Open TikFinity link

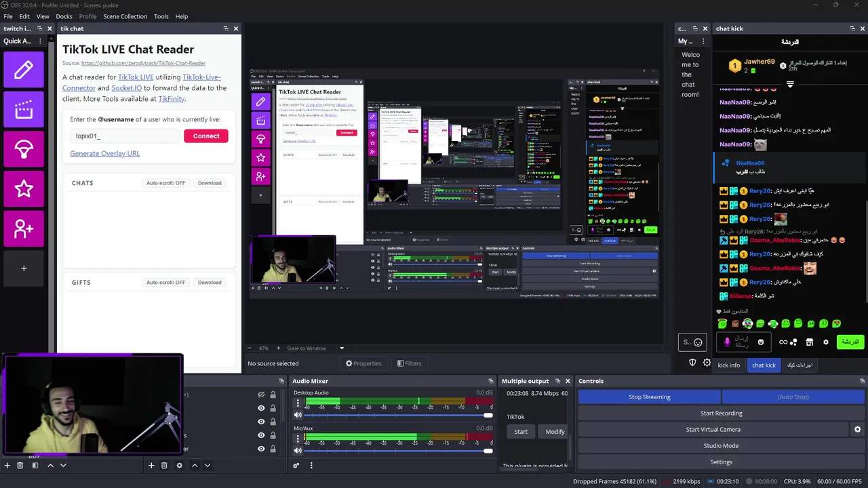[x=171, y=99]
